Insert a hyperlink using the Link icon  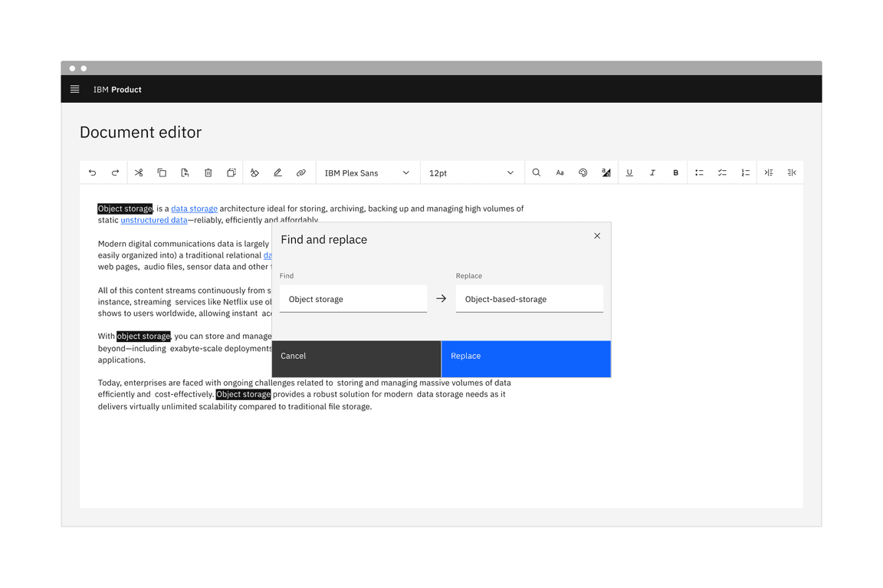[x=300, y=172]
